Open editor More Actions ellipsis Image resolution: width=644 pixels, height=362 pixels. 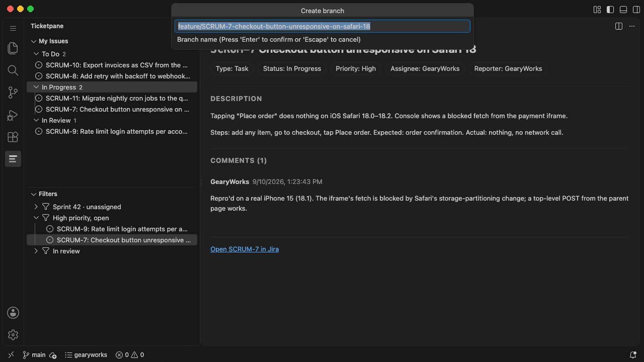point(632,26)
